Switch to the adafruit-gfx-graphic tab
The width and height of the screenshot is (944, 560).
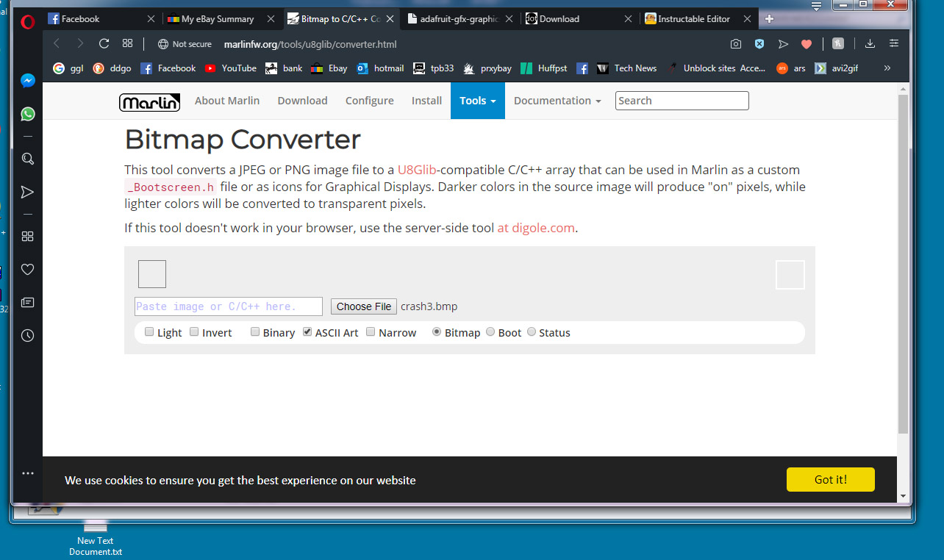[x=462, y=19]
